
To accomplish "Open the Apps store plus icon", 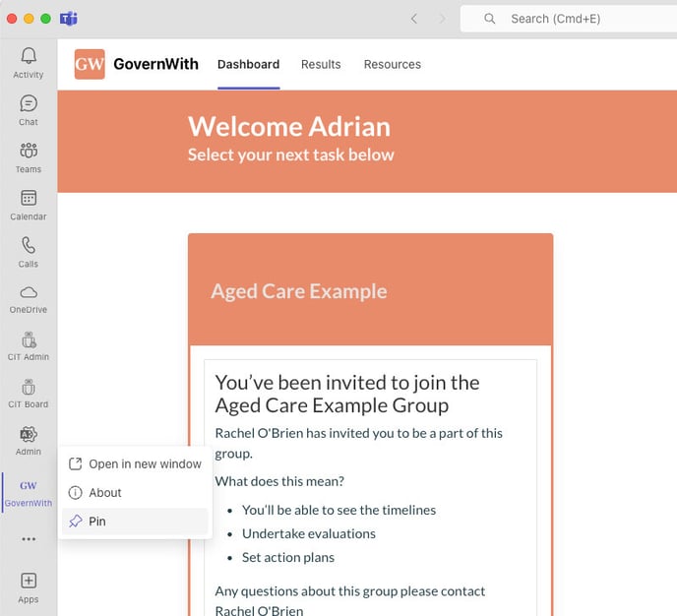I will (x=29, y=581).
